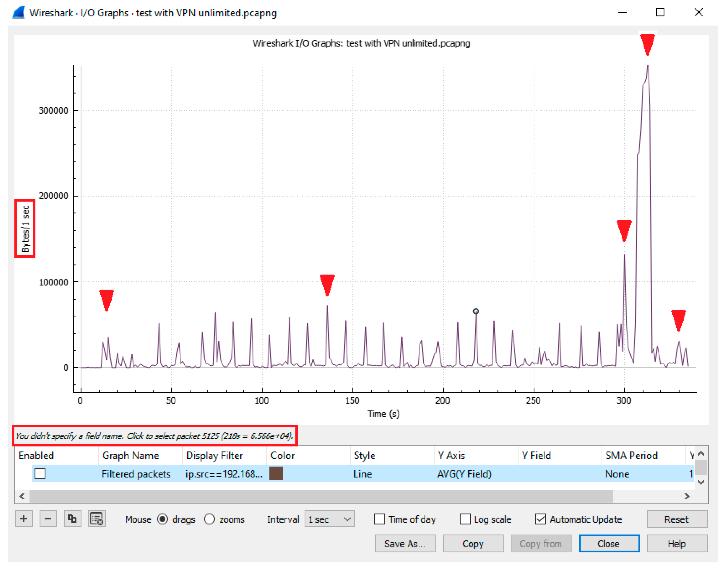Open the Interval 1 sec dropdown
The image size is (728, 572).
pos(329,519)
